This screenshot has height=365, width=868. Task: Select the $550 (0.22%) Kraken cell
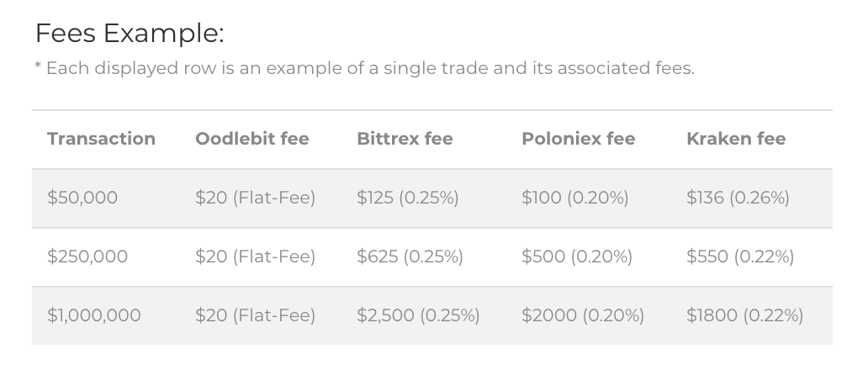tap(740, 257)
